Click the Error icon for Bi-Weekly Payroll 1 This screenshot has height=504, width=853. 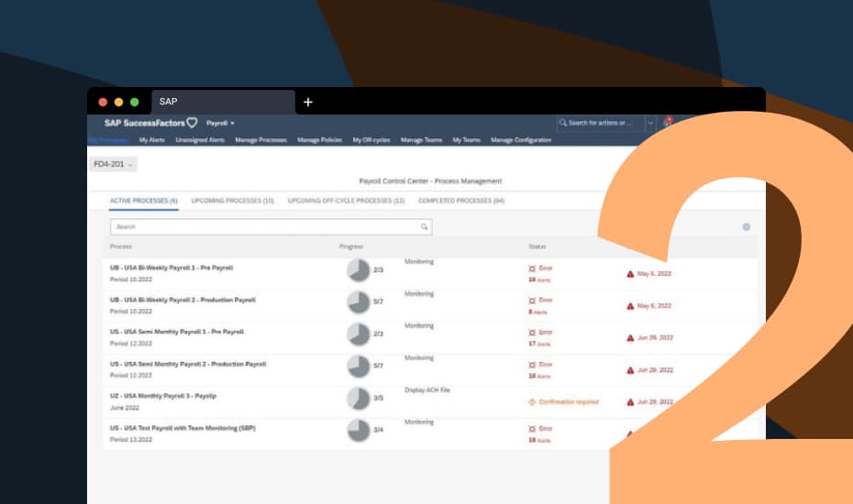532,268
